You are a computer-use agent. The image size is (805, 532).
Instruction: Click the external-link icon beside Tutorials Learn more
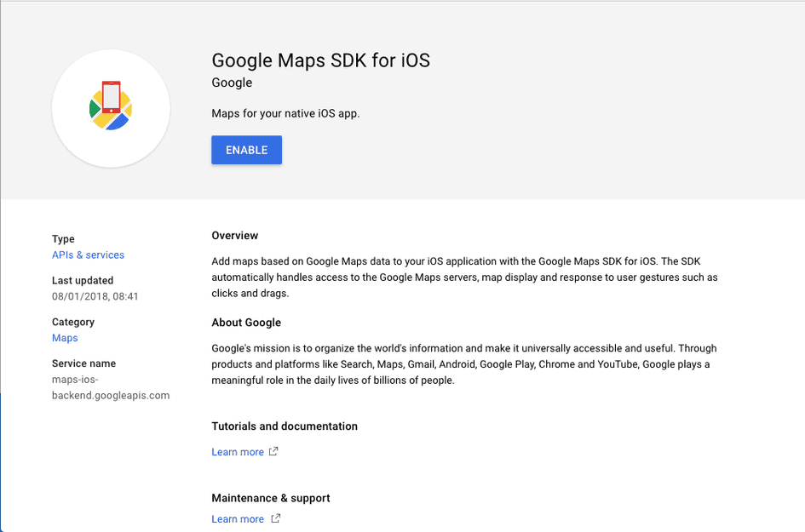273,452
